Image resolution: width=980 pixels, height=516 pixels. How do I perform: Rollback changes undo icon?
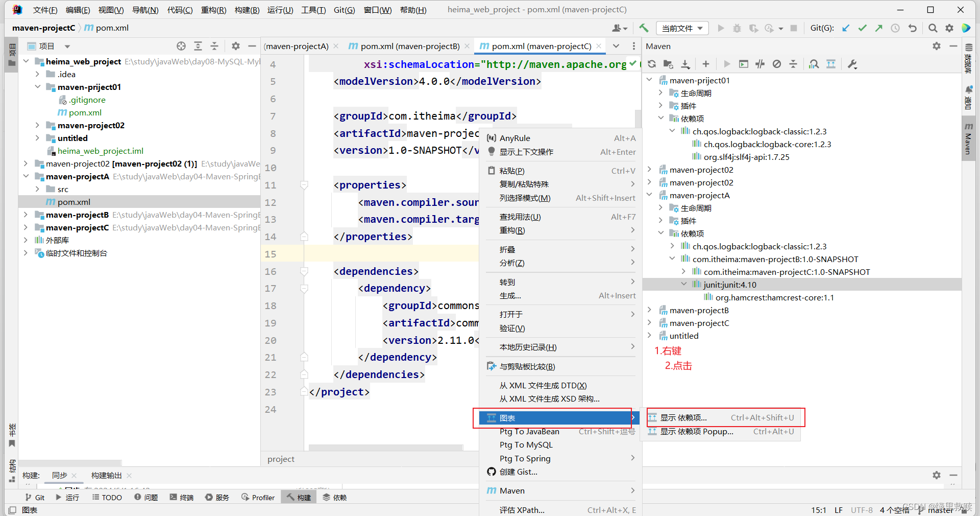913,28
